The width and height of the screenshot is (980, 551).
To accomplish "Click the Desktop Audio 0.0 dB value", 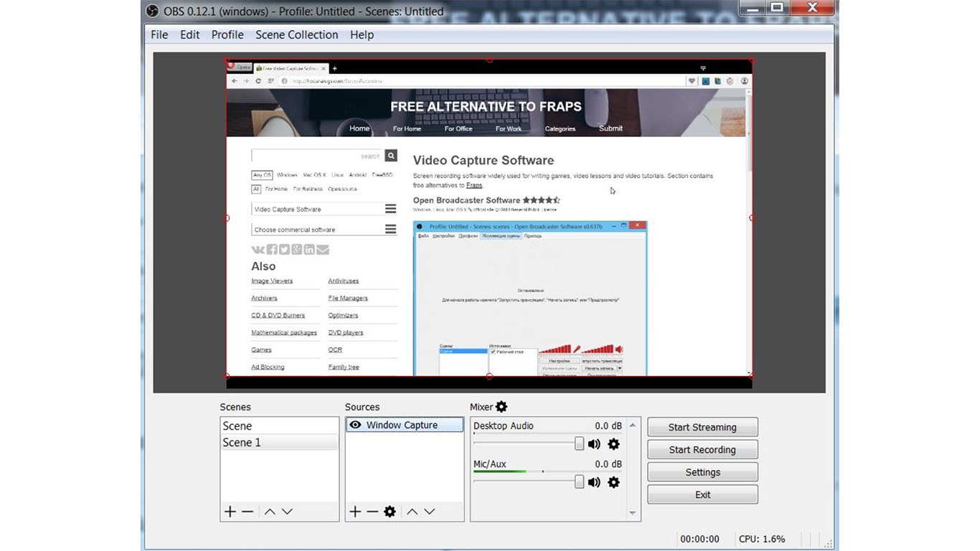I will point(608,425).
